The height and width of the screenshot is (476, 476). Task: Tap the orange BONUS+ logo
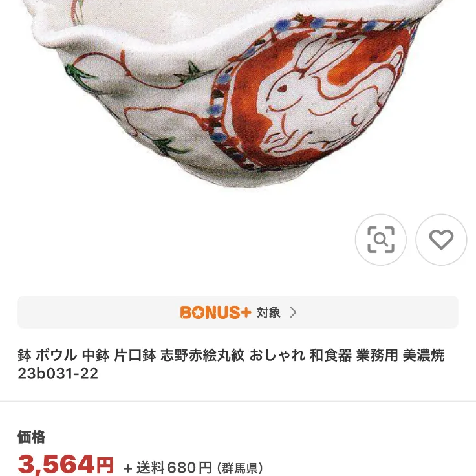pyautogui.click(x=215, y=312)
